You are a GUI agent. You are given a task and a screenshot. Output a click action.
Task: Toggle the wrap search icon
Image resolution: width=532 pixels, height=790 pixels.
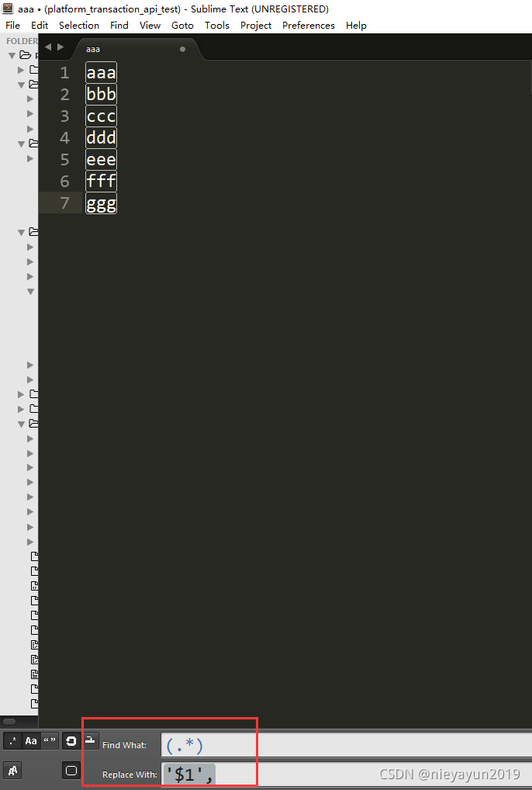(71, 740)
